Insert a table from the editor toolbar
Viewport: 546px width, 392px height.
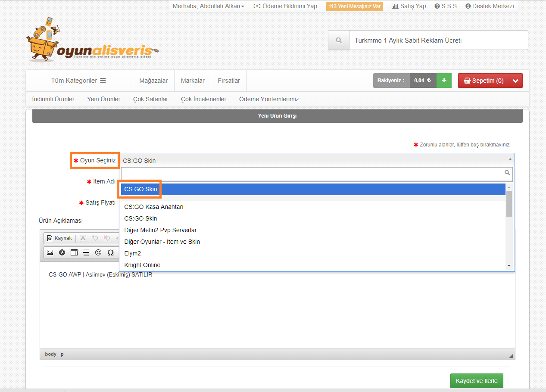pyautogui.click(x=74, y=252)
